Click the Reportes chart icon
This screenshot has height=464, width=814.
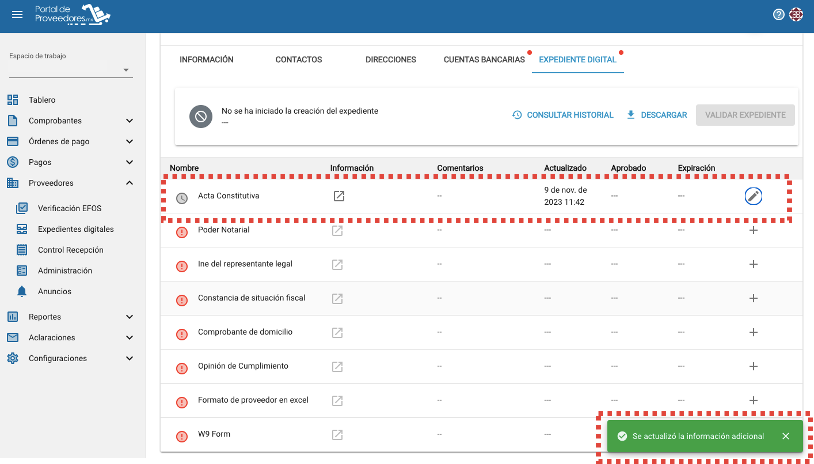pyautogui.click(x=12, y=317)
